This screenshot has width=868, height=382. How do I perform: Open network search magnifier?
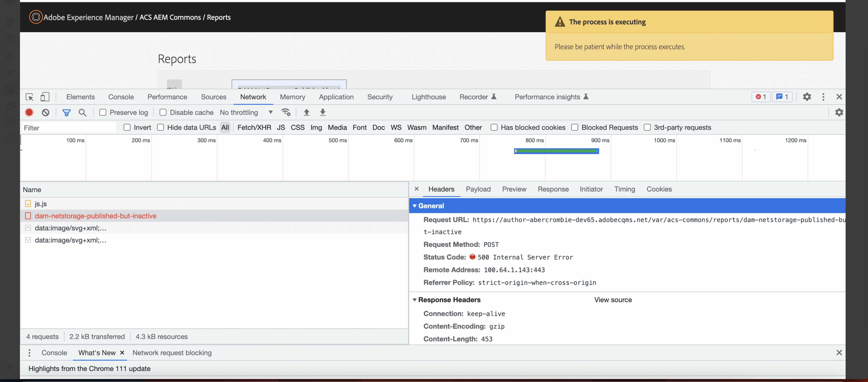point(83,112)
